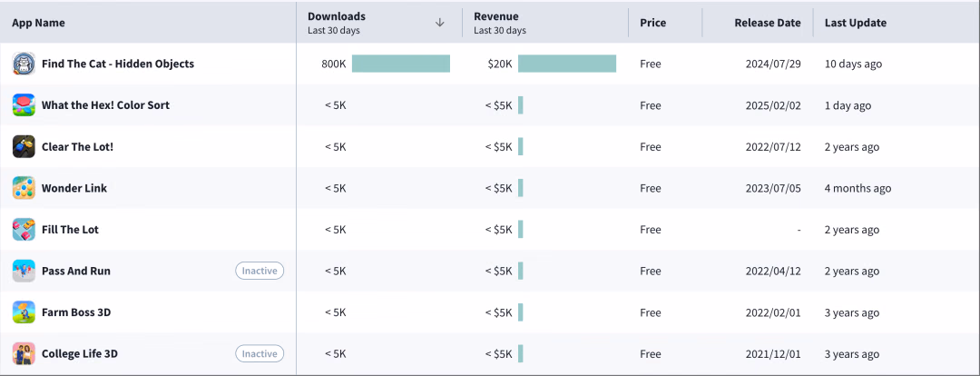This screenshot has height=376, width=980.
Task: Select release date 2024/07/29
Action: (773, 64)
